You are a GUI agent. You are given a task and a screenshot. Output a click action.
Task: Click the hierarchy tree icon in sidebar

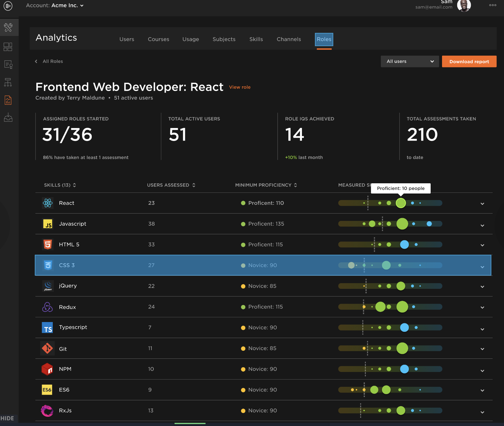click(8, 82)
